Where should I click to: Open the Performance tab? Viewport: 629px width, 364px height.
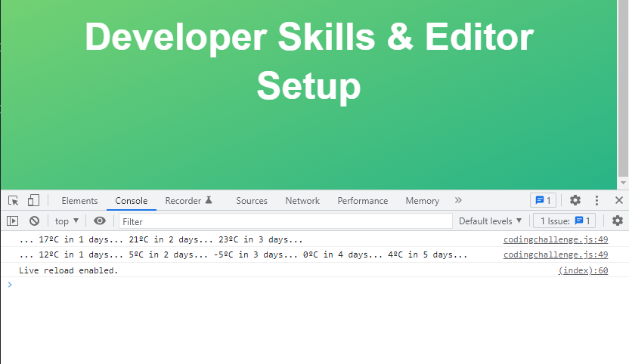(363, 201)
